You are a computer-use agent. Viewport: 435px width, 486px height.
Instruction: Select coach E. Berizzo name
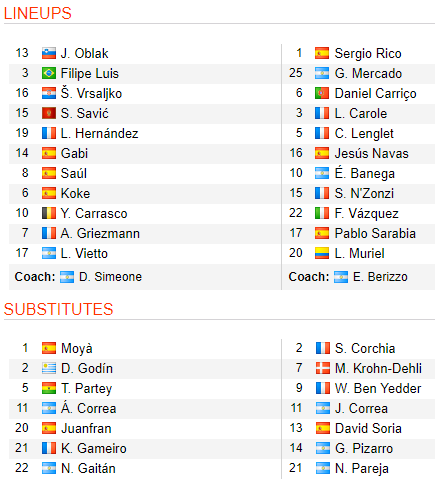380,277
